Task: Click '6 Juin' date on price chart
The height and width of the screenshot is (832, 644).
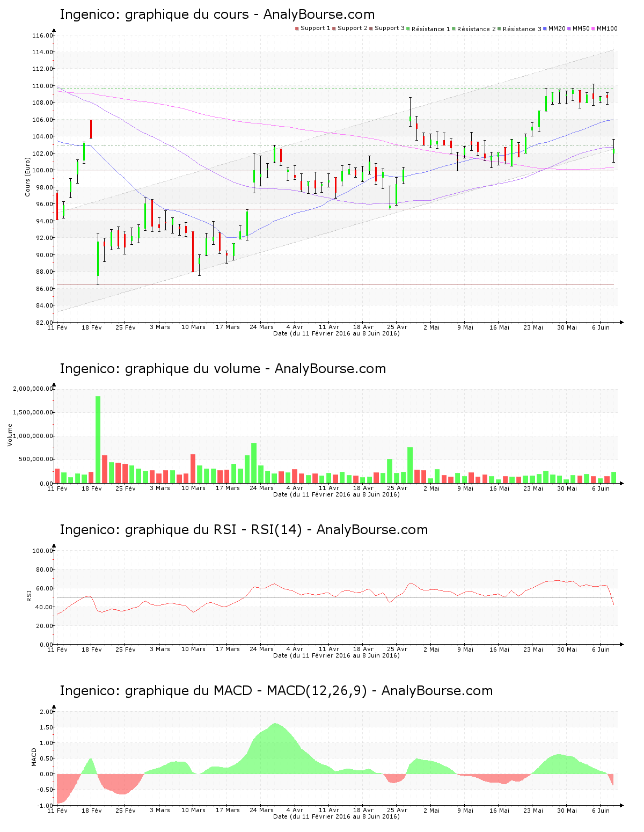Action: (601, 327)
